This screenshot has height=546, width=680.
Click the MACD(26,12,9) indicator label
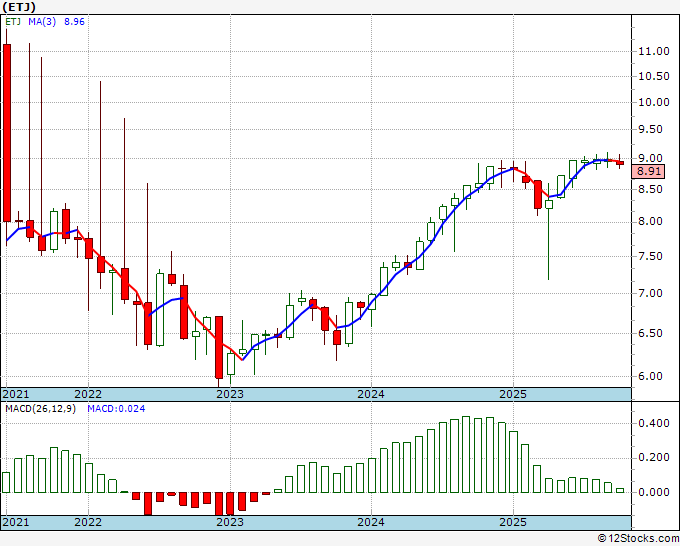[40, 409]
